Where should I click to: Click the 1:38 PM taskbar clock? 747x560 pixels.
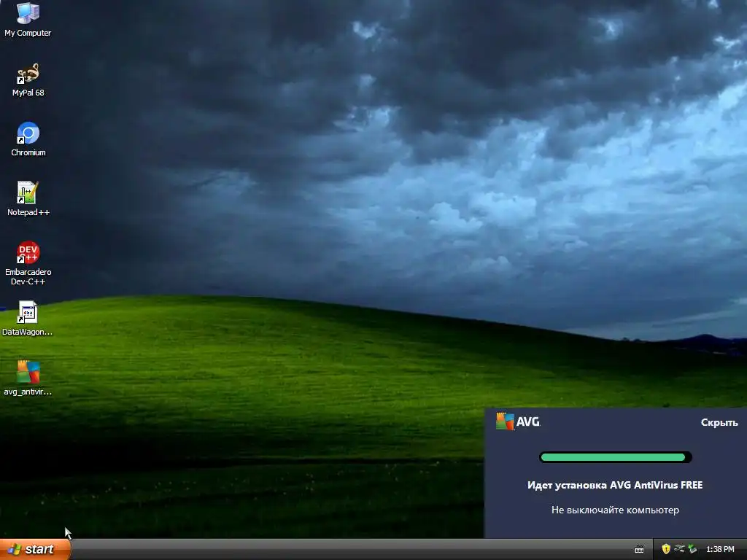720,549
